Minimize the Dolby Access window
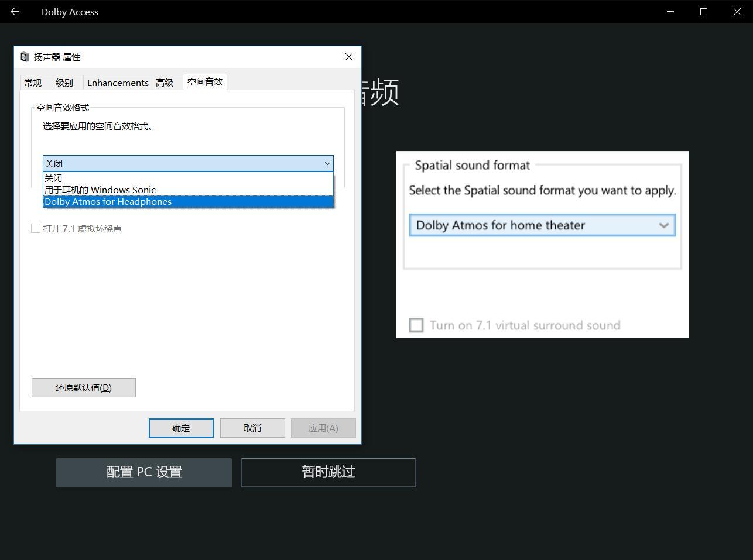 click(670, 12)
